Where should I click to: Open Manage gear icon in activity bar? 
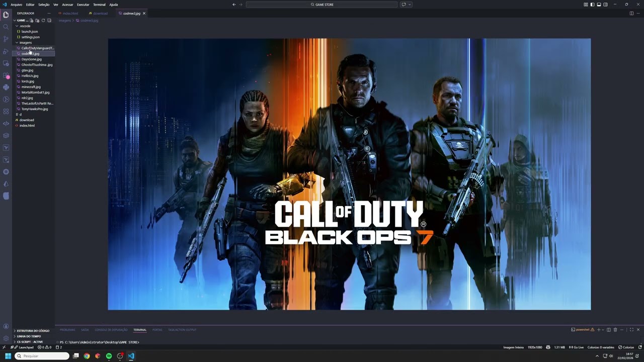(6, 338)
